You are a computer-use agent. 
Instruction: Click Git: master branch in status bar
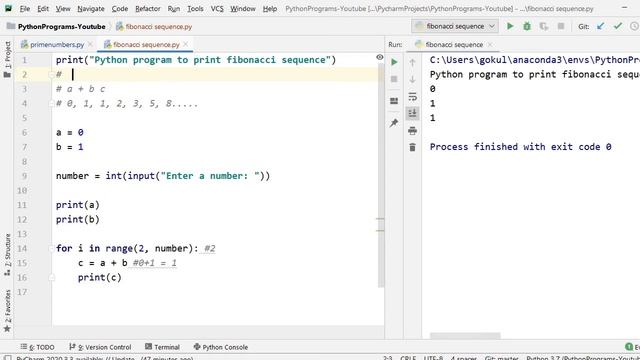coord(502,358)
